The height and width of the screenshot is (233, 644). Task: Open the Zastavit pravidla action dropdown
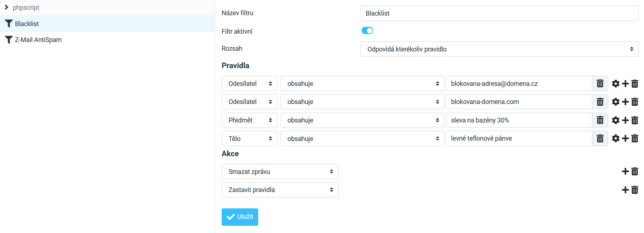(280, 190)
